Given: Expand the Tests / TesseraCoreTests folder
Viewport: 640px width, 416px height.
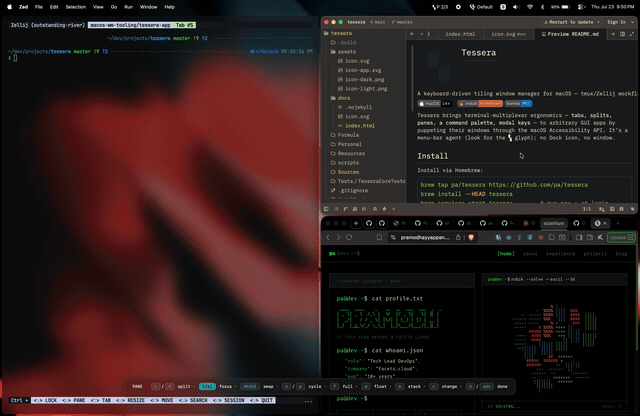Looking at the screenshot, I should [368, 181].
